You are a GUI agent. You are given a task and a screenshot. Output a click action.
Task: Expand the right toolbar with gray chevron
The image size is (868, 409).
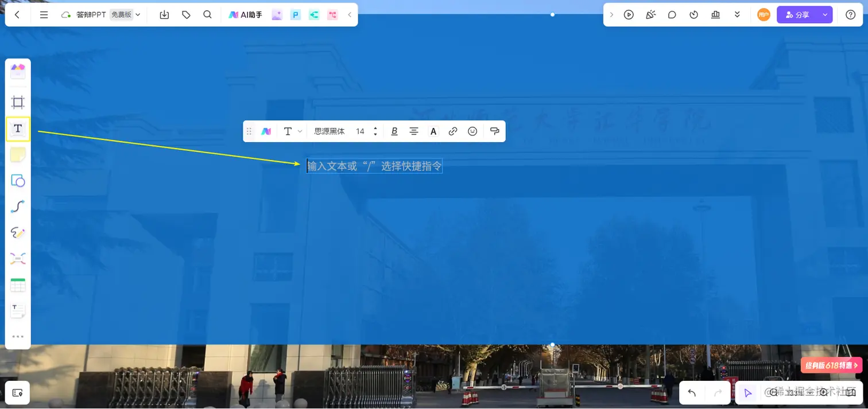tap(611, 15)
